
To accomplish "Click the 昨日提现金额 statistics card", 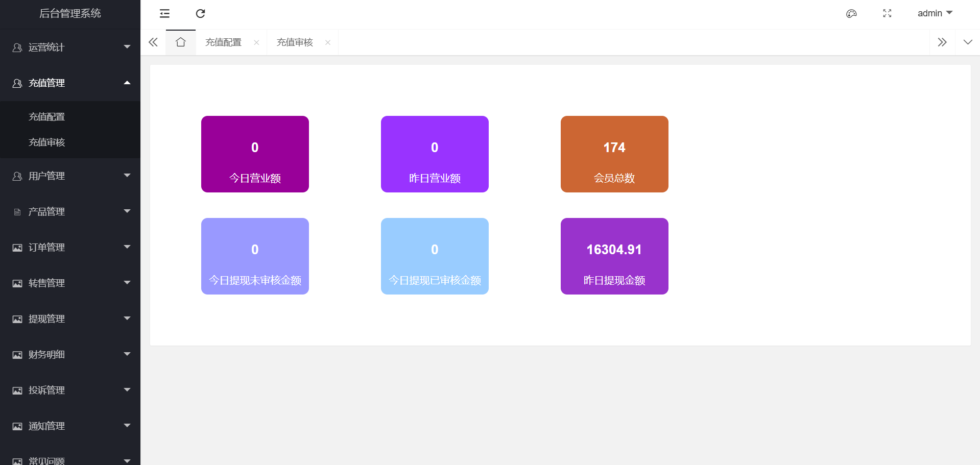I will click(614, 256).
